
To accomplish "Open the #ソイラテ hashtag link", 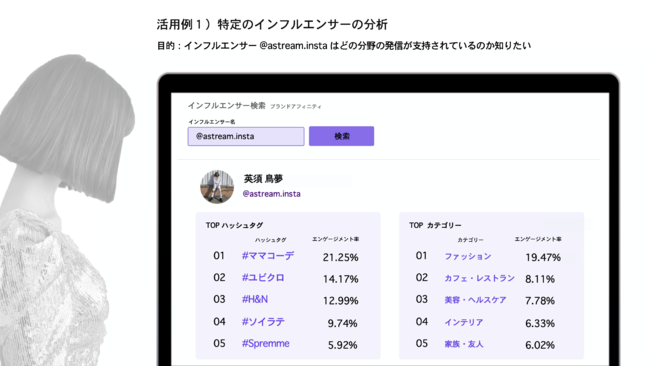I will pos(263,322).
